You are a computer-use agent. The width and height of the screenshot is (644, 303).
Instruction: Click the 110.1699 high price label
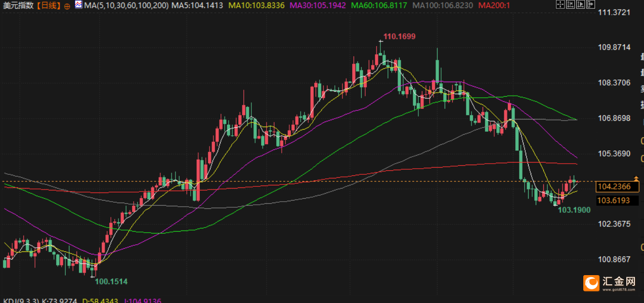point(399,36)
